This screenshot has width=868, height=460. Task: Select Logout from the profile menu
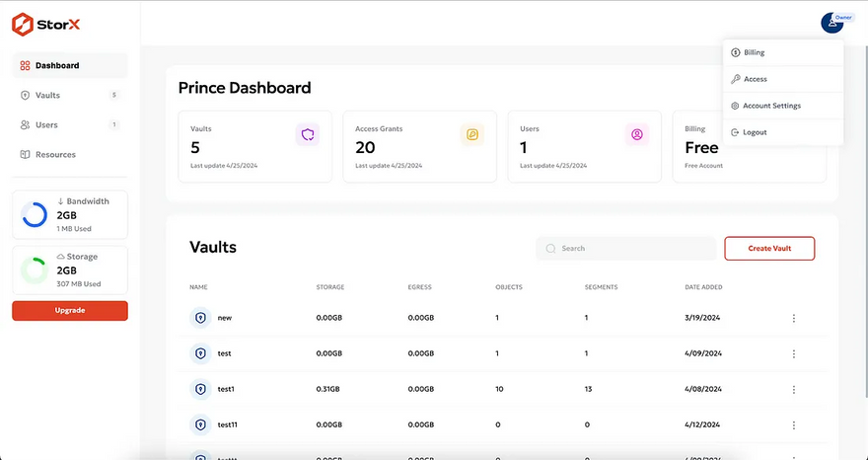click(x=754, y=132)
